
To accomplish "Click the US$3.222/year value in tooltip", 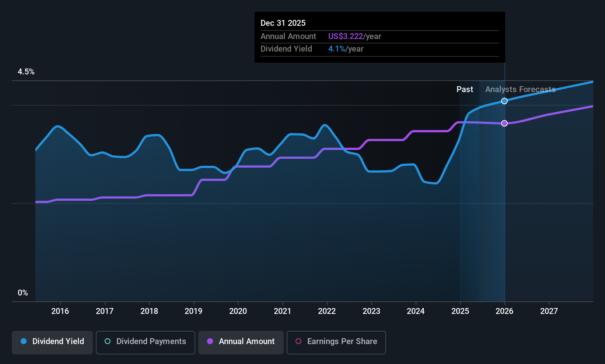I will [x=354, y=36].
